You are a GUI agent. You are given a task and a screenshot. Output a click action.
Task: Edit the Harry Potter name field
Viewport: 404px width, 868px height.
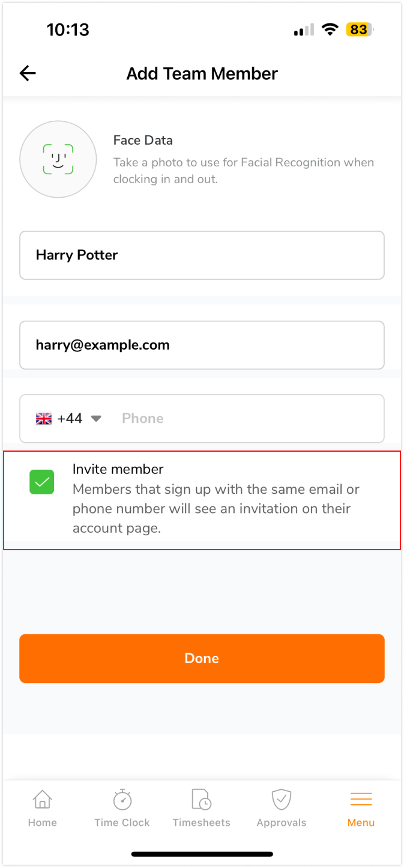point(202,255)
